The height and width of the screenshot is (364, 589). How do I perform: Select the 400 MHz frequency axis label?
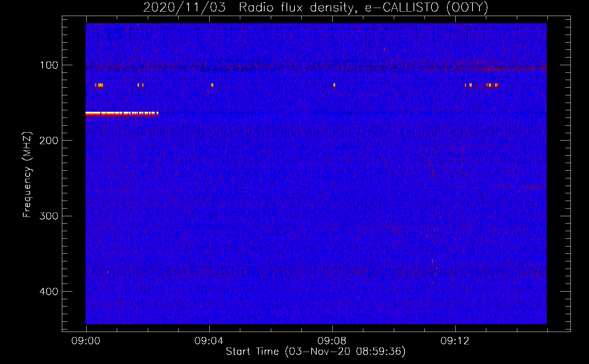(49, 292)
